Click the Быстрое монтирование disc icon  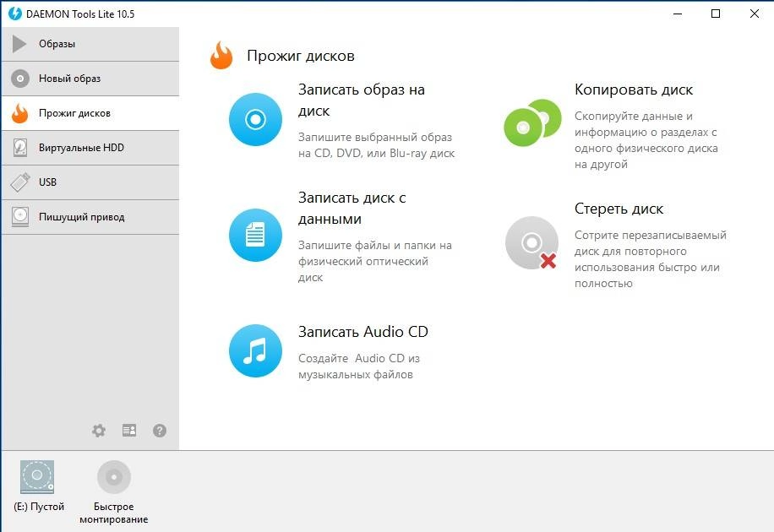click(114, 477)
